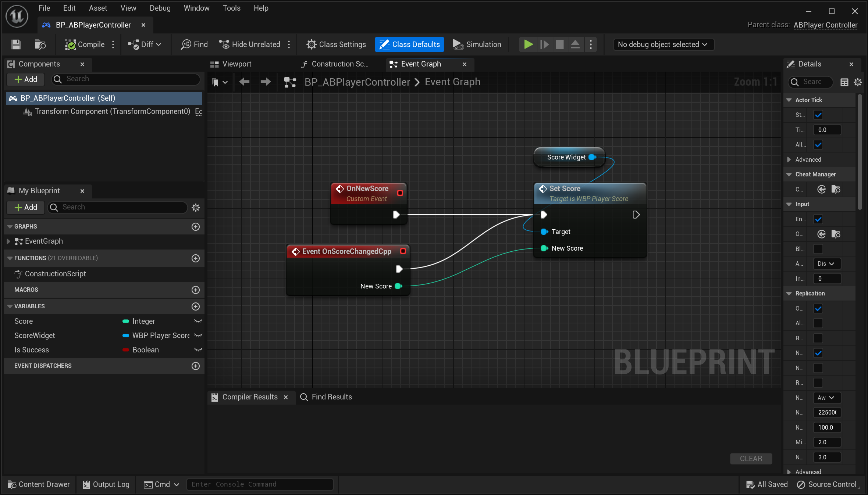Collapse the FUNCTIONS section
The image size is (868, 495).
click(10, 258)
